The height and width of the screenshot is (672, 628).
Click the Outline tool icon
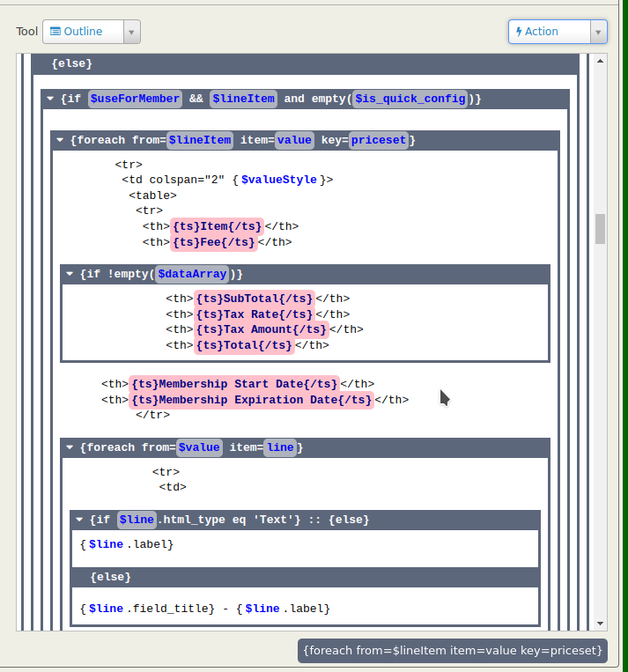coord(55,32)
